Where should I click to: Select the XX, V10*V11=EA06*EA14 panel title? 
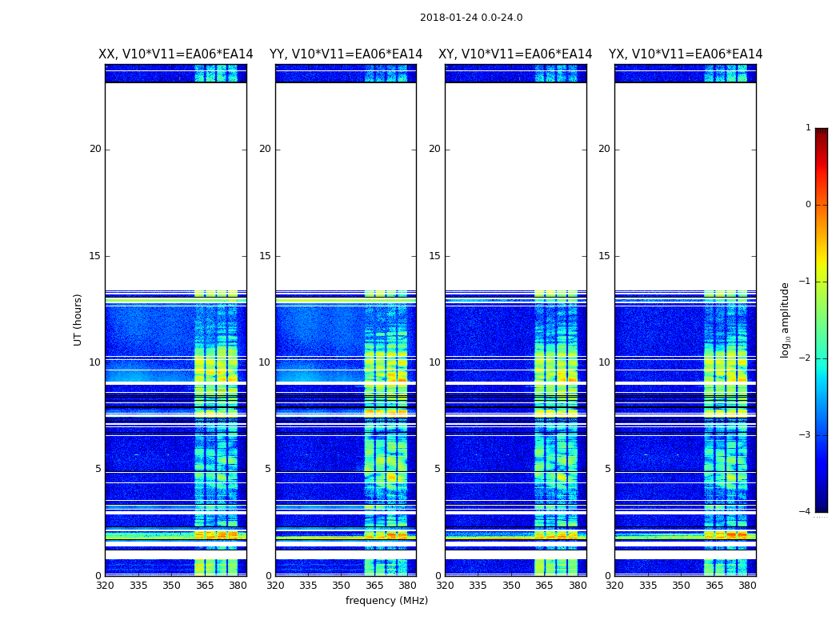click(175, 54)
